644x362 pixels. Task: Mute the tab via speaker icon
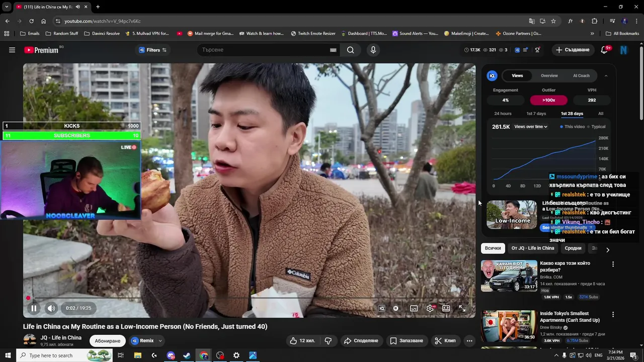[x=77, y=7]
